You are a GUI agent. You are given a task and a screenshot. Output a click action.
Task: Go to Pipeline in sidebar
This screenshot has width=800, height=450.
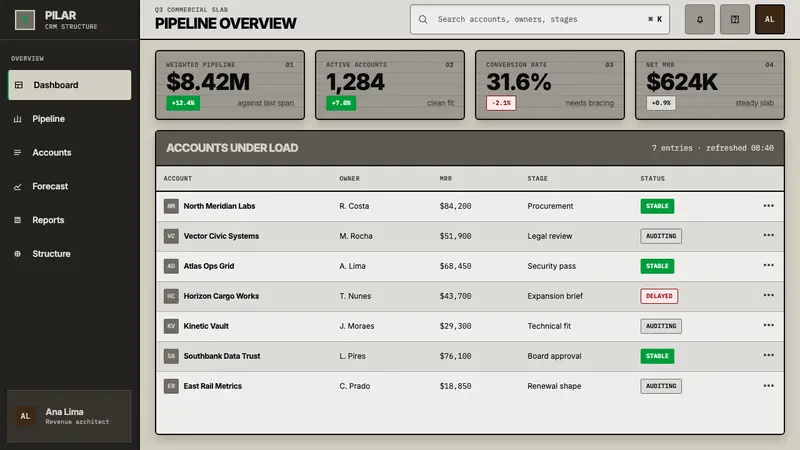69,119
